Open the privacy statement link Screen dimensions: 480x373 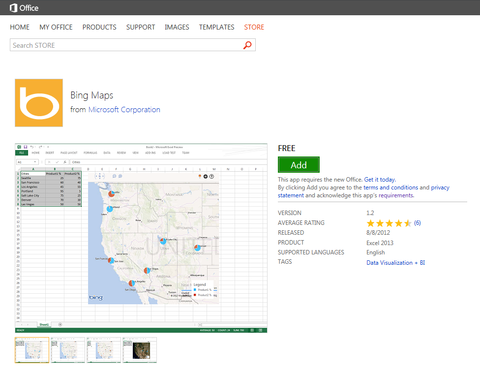[364, 191]
